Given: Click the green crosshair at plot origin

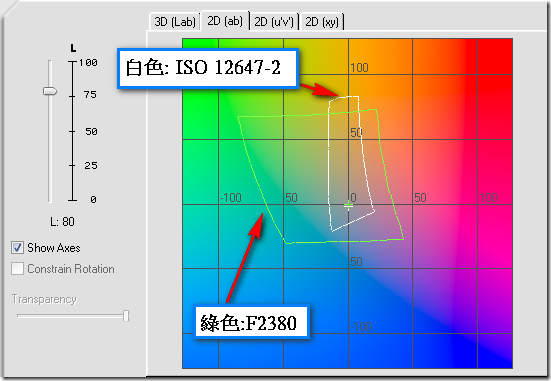Looking at the screenshot, I should coord(348,205).
